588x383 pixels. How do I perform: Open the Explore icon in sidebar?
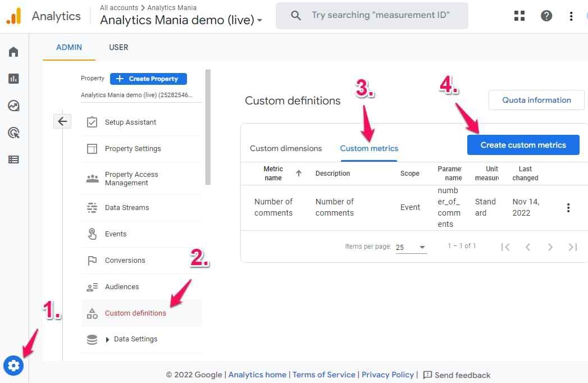(13, 106)
